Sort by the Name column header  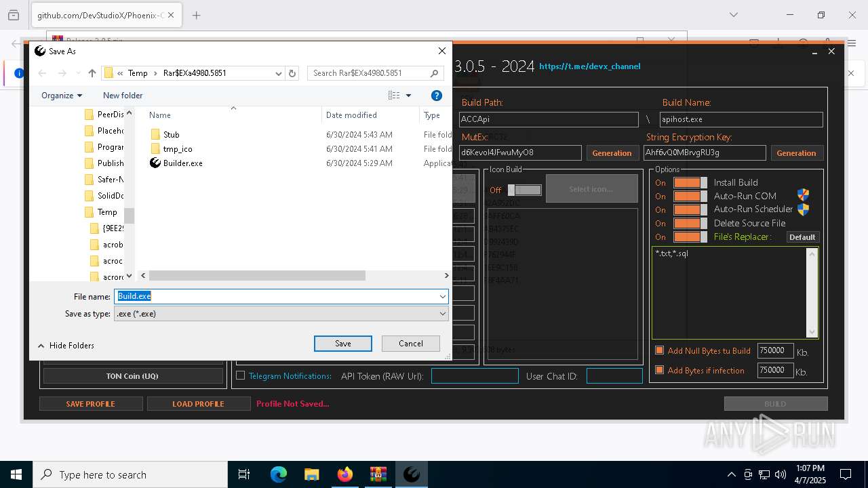pos(160,115)
